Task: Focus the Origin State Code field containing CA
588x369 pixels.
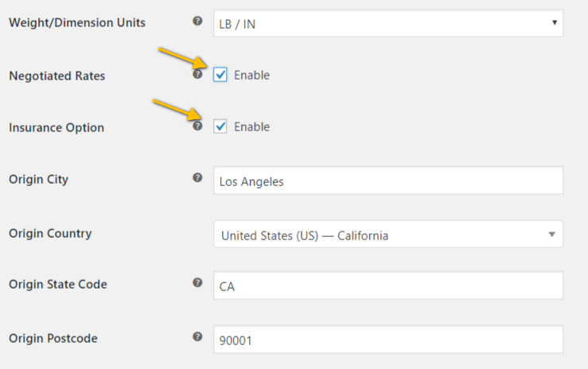Action: (388, 285)
